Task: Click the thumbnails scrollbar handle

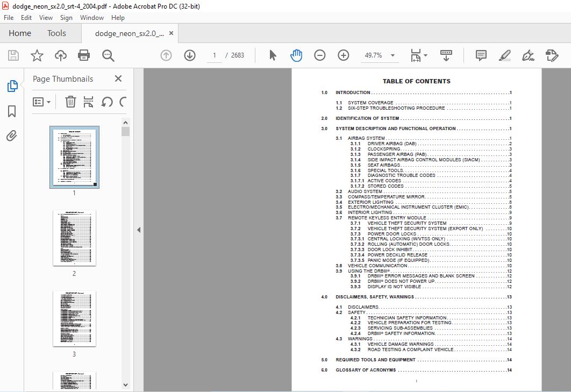Action: 126,131
